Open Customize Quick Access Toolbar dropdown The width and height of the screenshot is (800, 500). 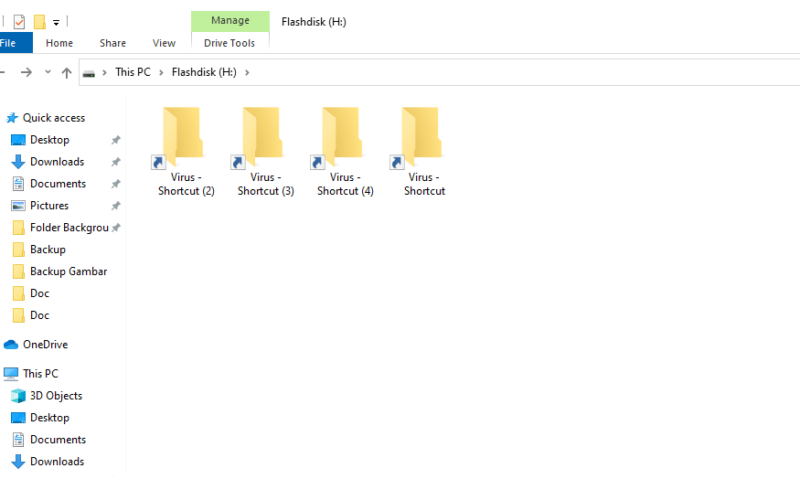(x=56, y=22)
